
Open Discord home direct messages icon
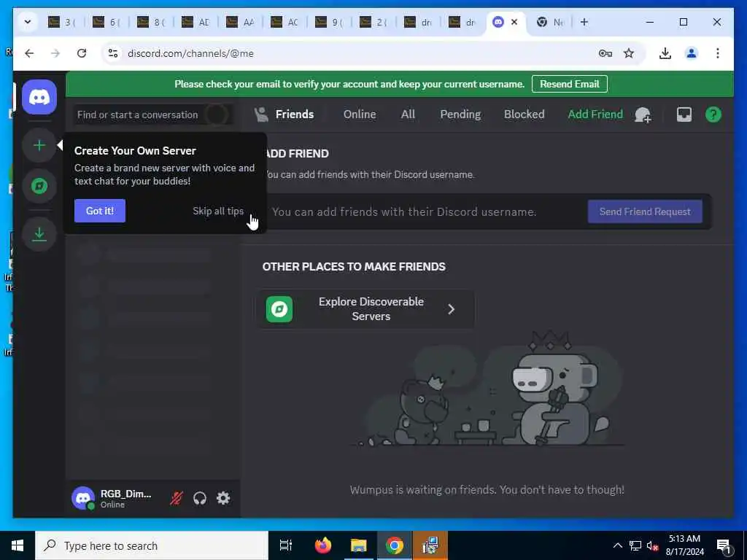pos(39,98)
